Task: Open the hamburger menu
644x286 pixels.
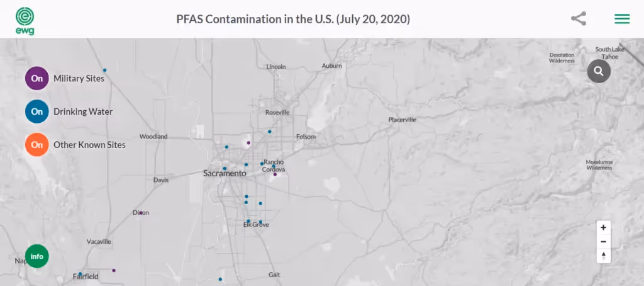Action: 622,19
